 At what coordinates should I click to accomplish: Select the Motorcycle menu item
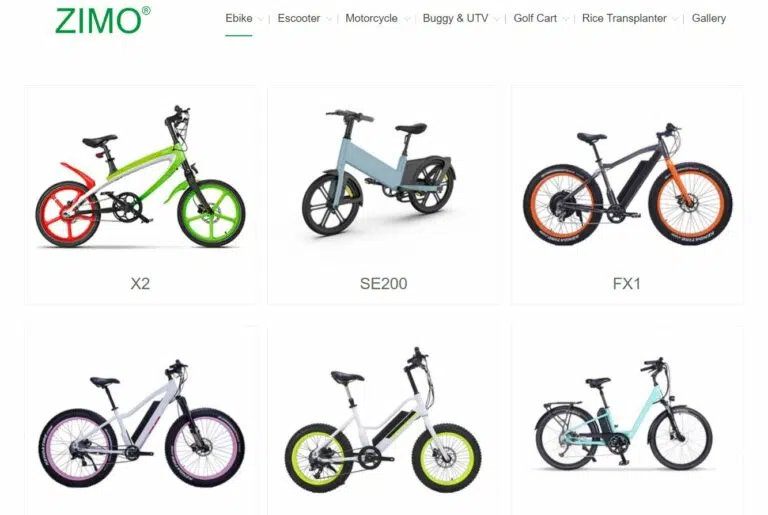[x=371, y=19]
